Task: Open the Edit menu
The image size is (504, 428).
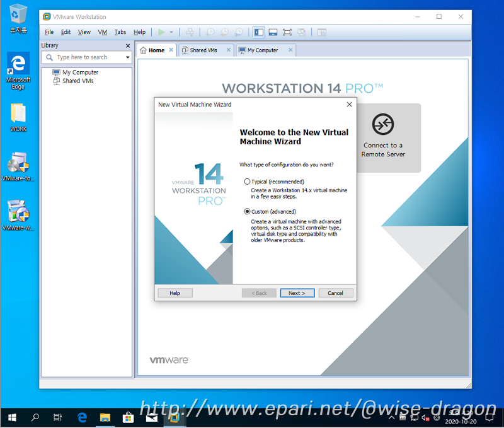Action: click(x=66, y=32)
